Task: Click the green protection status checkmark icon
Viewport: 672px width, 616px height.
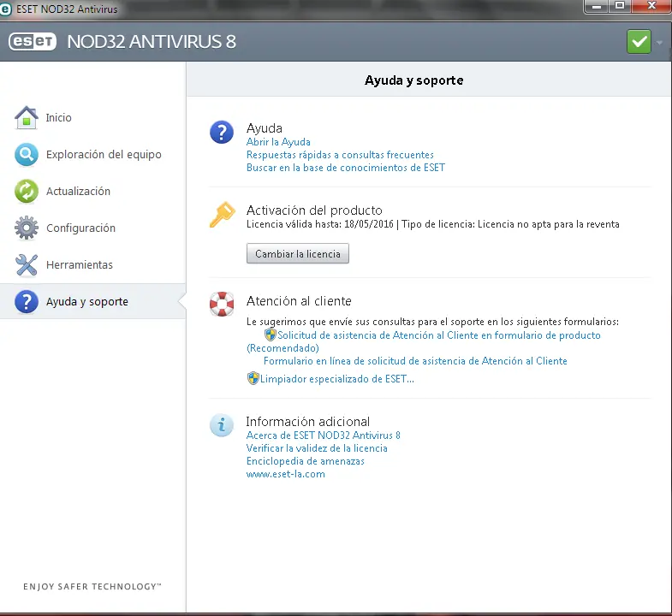Action: click(x=639, y=42)
